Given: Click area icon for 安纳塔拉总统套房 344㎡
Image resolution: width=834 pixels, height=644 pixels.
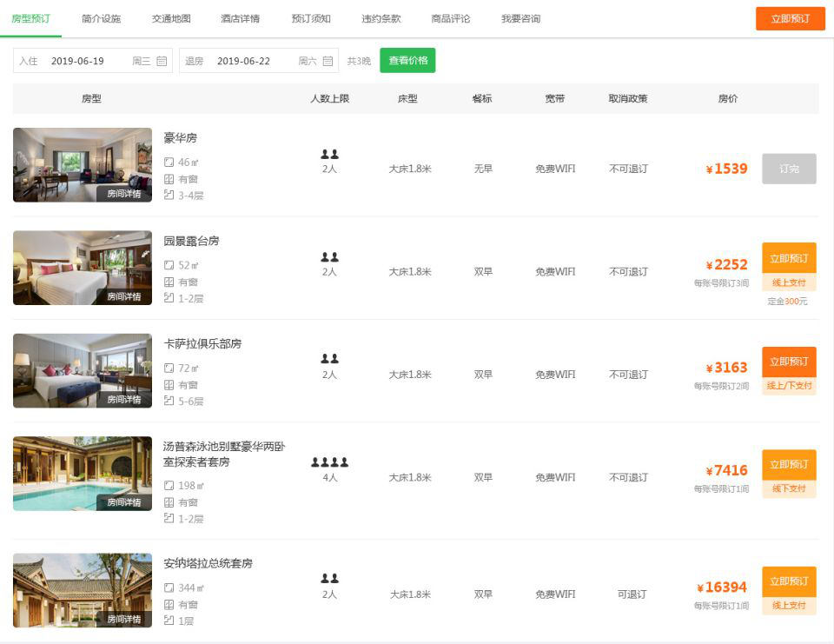Looking at the screenshot, I should click(169, 588).
